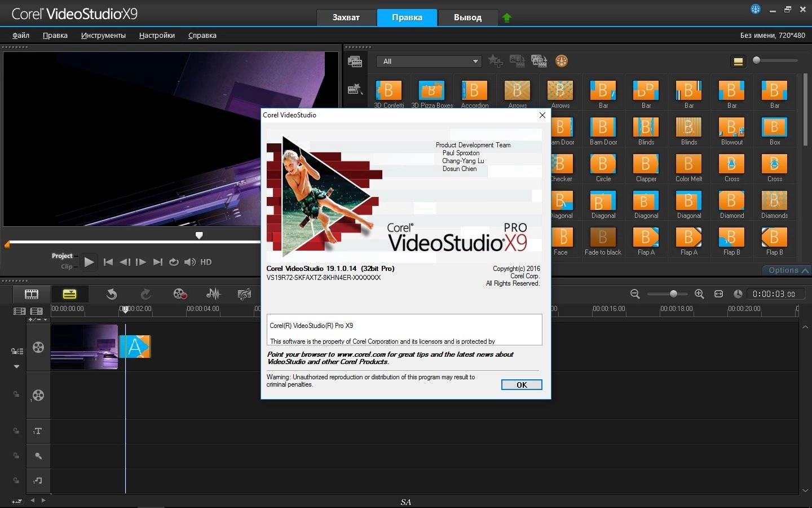Zoom out the timeline with minus magnifier
The width and height of the screenshot is (812, 508).
pyautogui.click(x=635, y=294)
